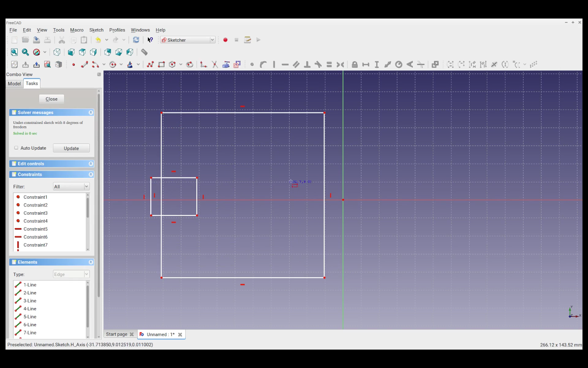Apply the radius constraint
Screen dimensions: 588x368
coord(399,65)
